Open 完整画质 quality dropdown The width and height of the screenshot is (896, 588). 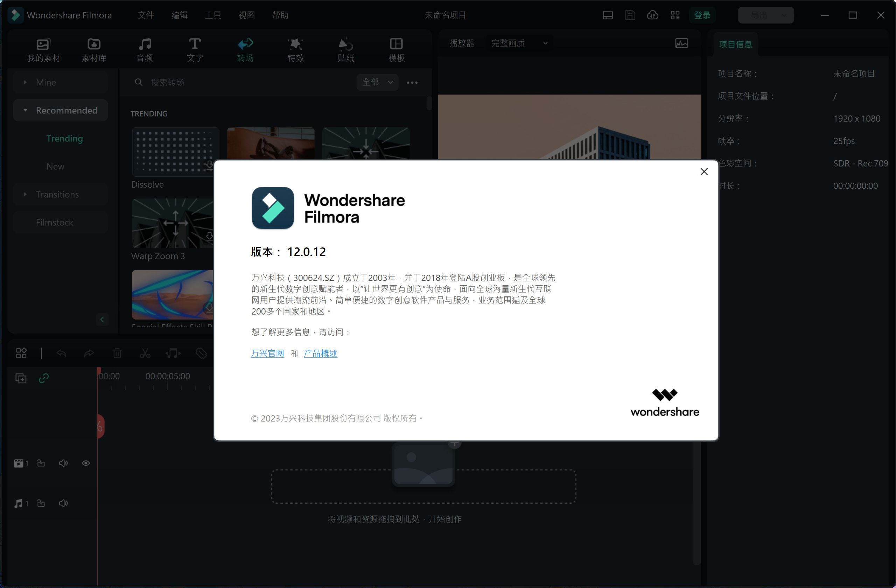click(519, 43)
